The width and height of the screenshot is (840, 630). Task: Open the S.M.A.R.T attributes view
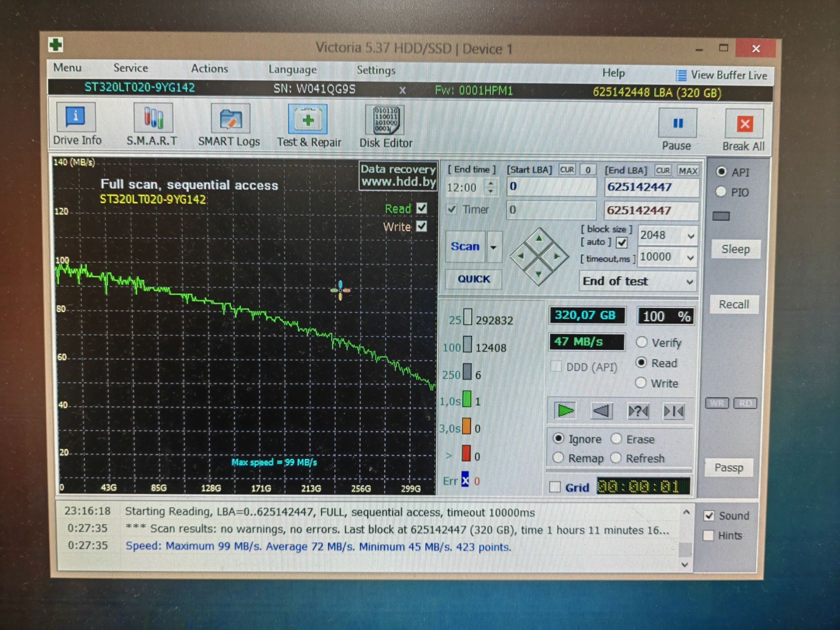click(152, 125)
